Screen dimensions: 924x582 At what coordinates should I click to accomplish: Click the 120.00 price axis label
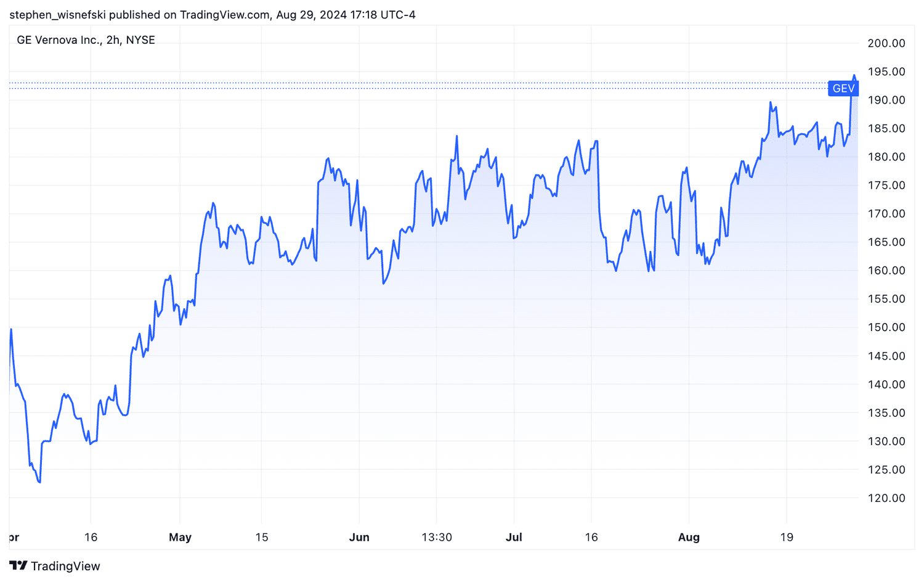coord(886,498)
